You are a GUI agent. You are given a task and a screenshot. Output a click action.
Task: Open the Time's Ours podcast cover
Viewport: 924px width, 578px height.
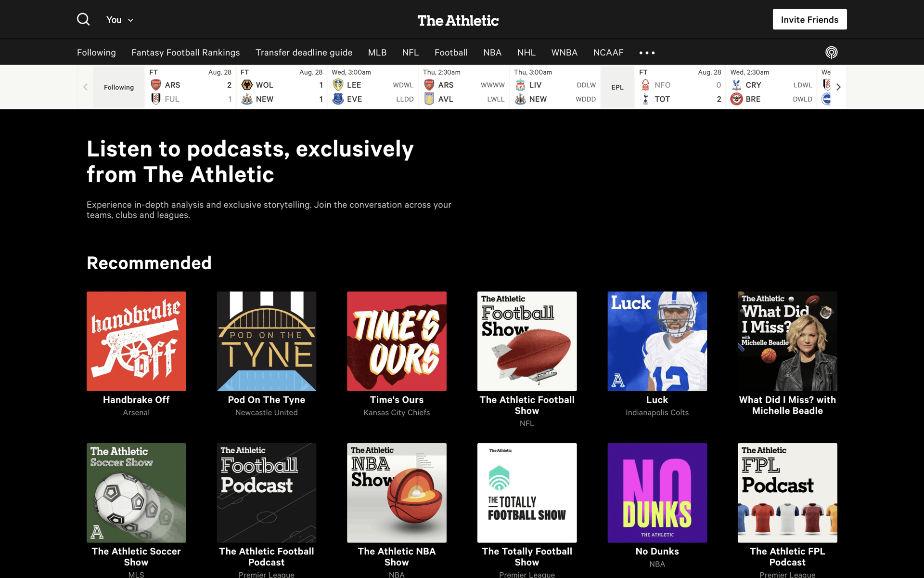[397, 341]
